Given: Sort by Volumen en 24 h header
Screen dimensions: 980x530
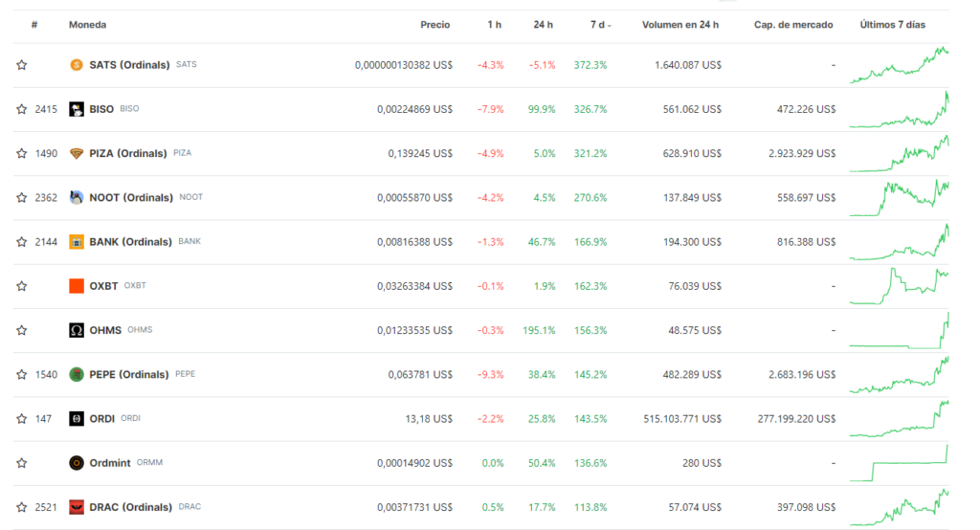Looking at the screenshot, I should (x=680, y=25).
